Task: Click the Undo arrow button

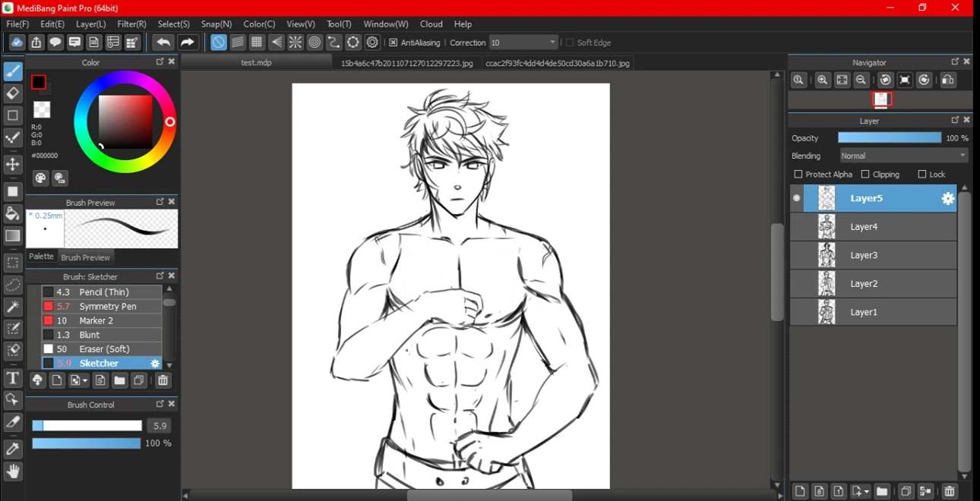Action: click(163, 43)
